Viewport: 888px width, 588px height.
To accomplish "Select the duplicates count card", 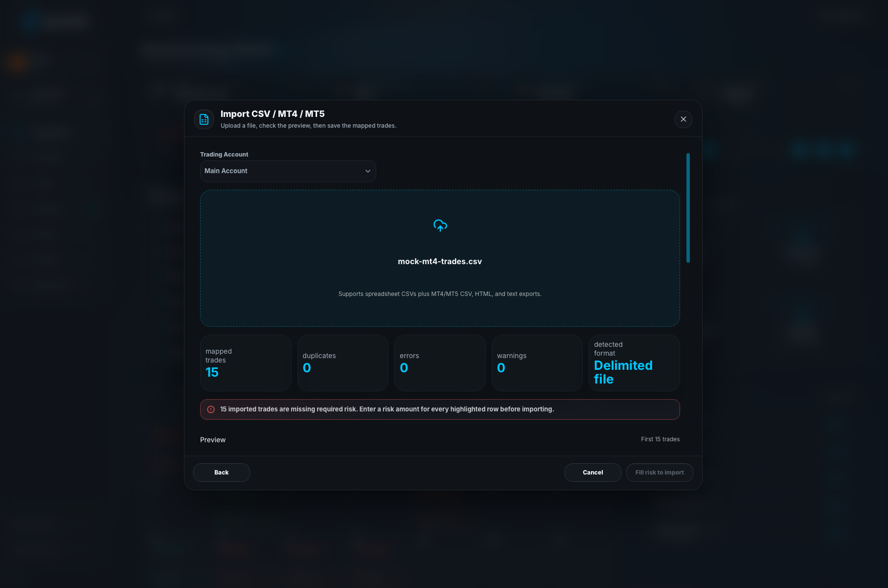I will pyautogui.click(x=343, y=363).
